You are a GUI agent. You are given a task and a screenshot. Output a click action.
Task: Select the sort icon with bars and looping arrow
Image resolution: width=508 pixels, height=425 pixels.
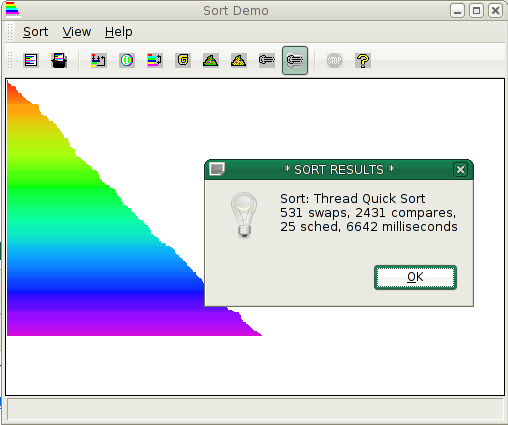pos(99,61)
